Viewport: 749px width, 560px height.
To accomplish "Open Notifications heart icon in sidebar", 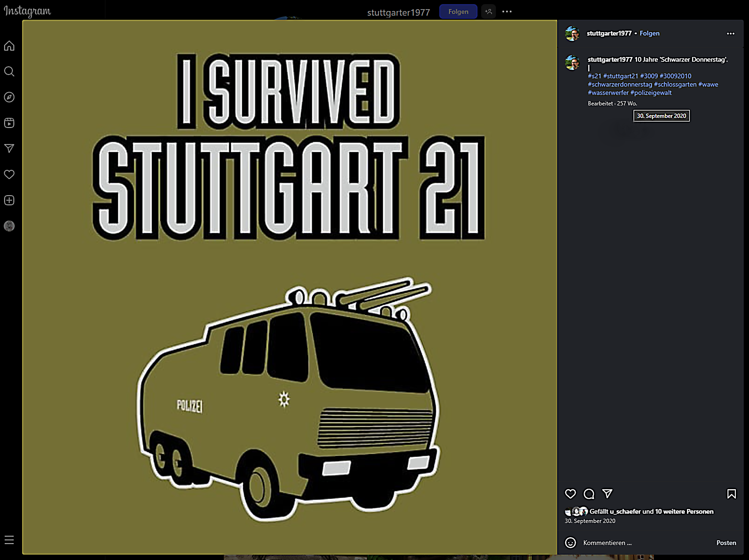I will [x=9, y=174].
